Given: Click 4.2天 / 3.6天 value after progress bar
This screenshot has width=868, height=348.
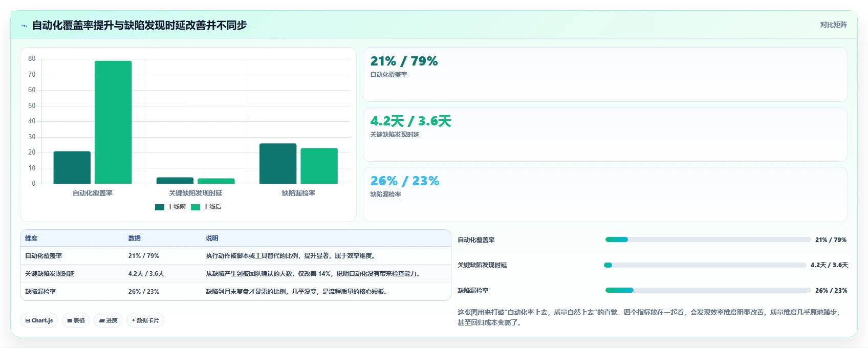Looking at the screenshot, I should 829,265.
